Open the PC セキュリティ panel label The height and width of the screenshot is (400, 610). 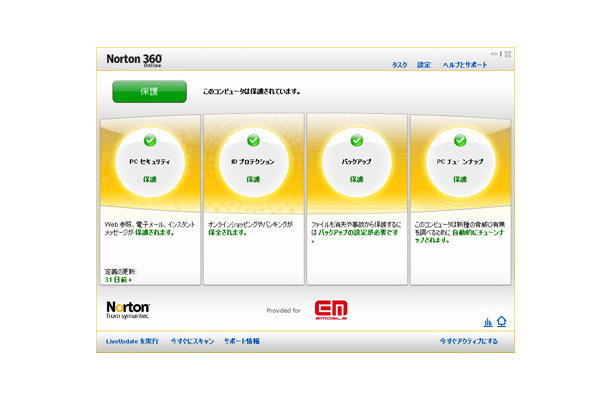coord(150,161)
